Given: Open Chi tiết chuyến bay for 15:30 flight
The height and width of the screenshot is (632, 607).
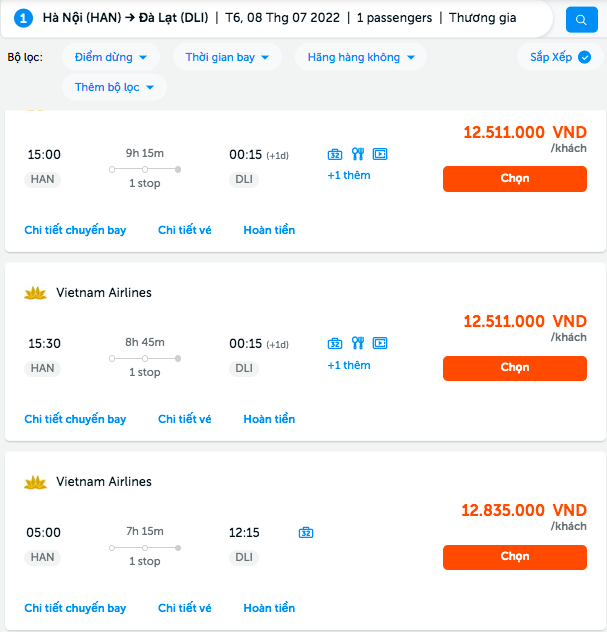Looking at the screenshot, I should coord(75,419).
